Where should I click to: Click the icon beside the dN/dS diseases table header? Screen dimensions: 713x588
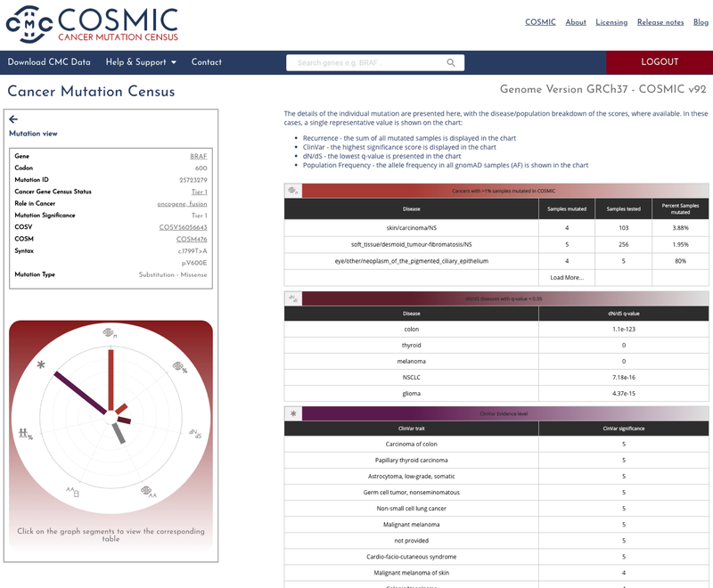[x=293, y=298]
